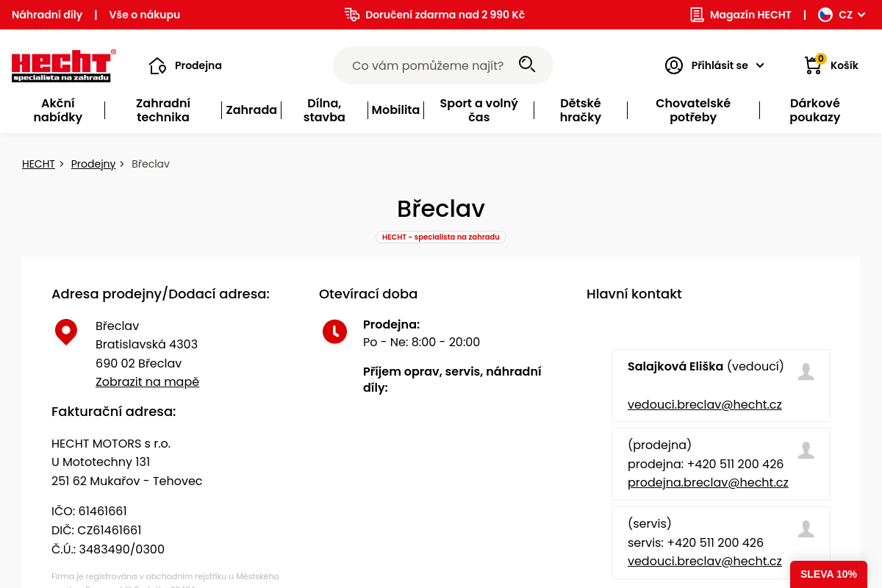Image resolution: width=882 pixels, height=588 pixels.
Task: Open Sport a volný čas menu
Action: (479, 110)
